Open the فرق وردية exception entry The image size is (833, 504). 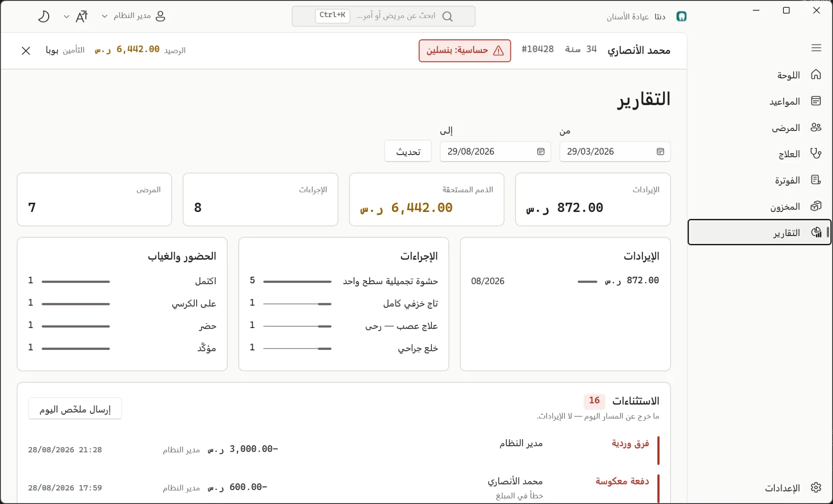click(x=343, y=450)
